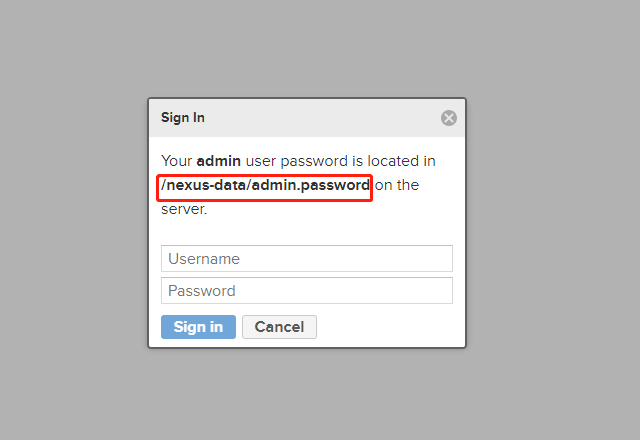Dismiss login using Cancel button
Image resolution: width=640 pixels, height=440 pixels.
pos(279,327)
